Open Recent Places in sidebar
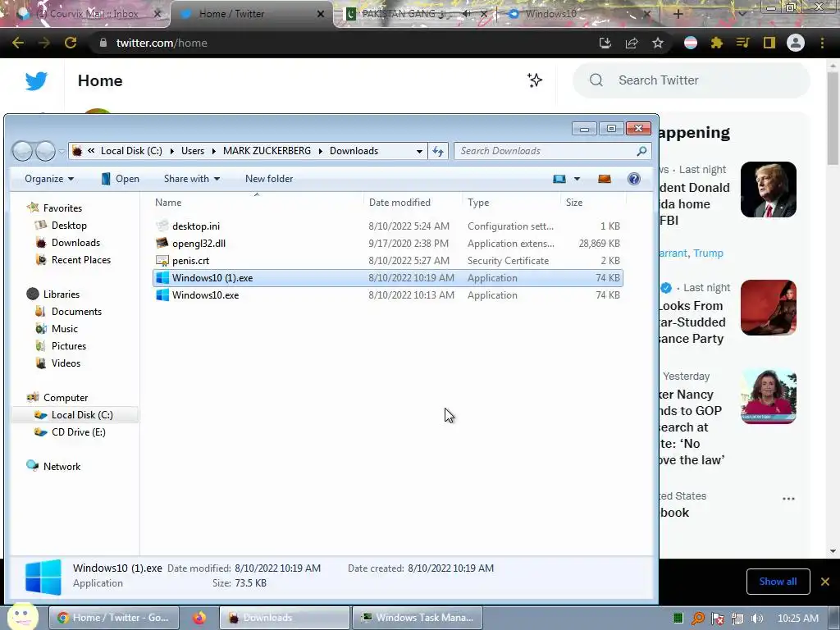The height and width of the screenshot is (630, 840). (x=80, y=260)
